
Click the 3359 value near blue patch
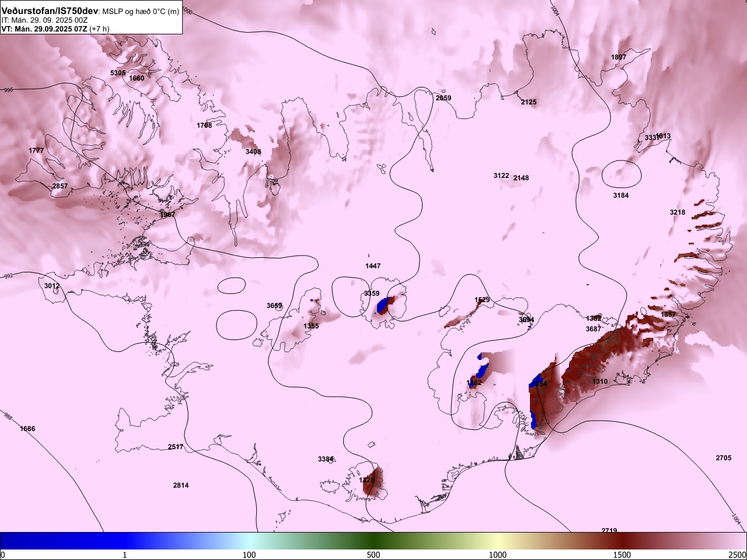tap(372, 293)
